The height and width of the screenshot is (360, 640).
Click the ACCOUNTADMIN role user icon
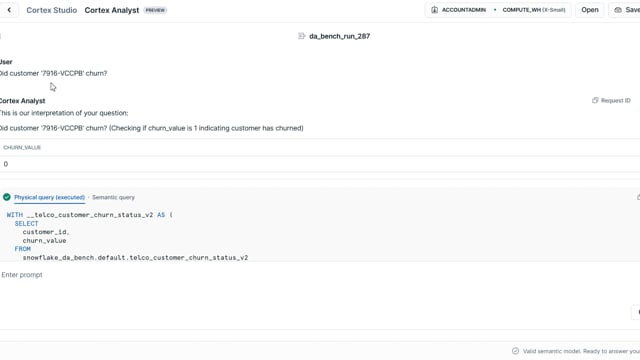[434, 10]
